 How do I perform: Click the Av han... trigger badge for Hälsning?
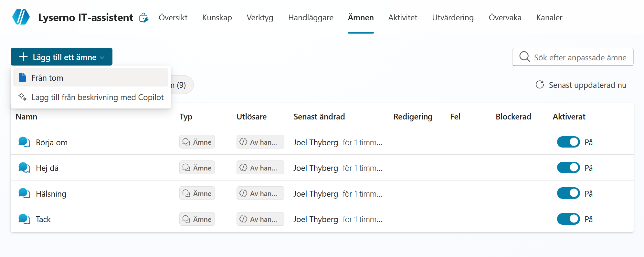[260, 193]
